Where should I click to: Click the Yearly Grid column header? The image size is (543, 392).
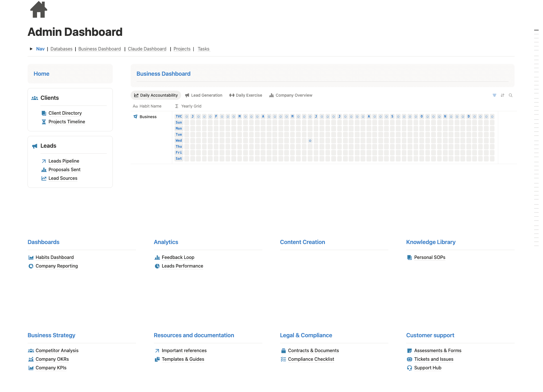coord(188,106)
